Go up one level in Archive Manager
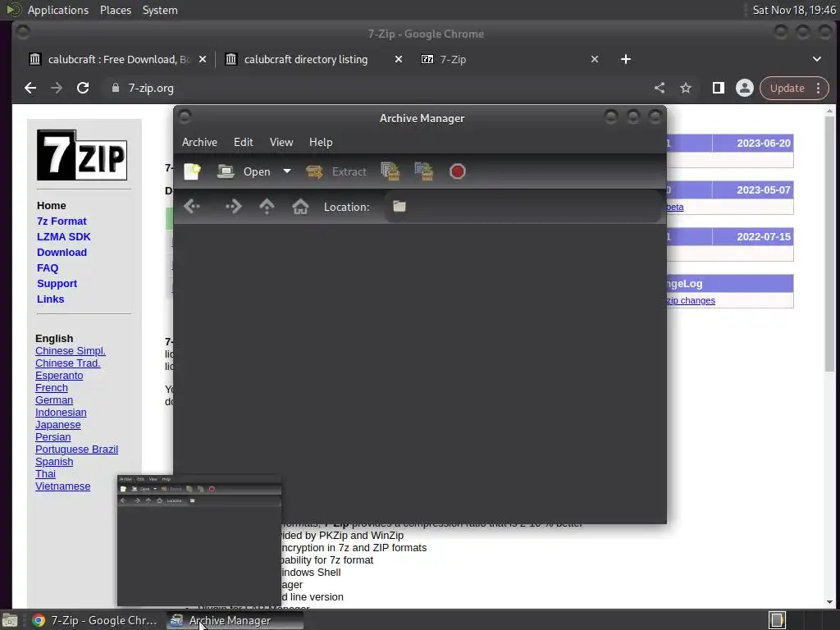This screenshot has width=840, height=630. [x=267, y=206]
